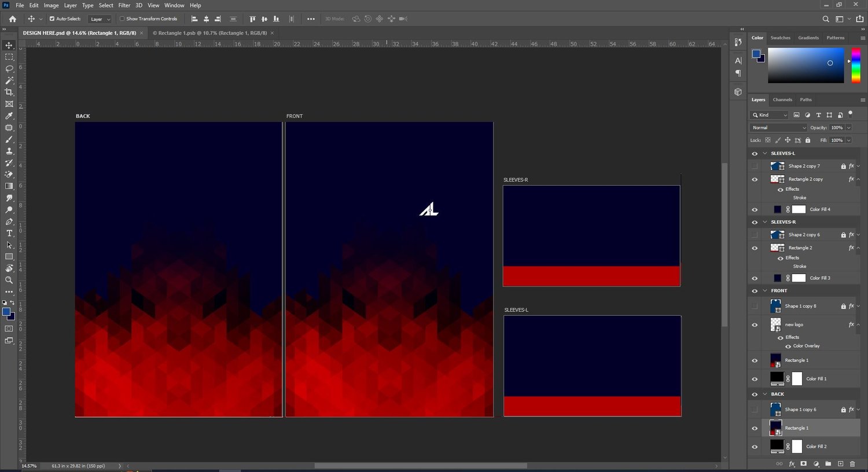The width and height of the screenshot is (868, 472).
Task: Select the Gradient tool
Action: pyautogui.click(x=9, y=186)
